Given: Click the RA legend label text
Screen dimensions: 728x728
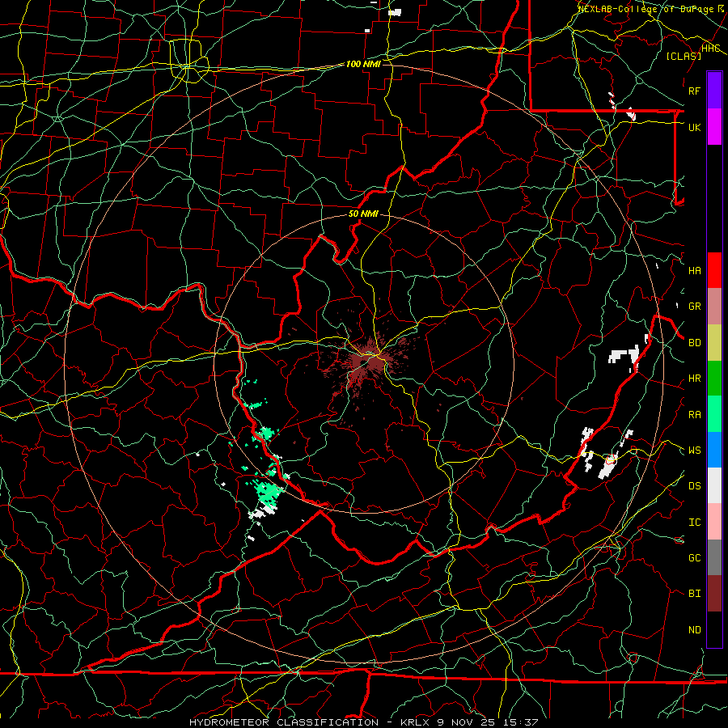Looking at the screenshot, I should 695,414.
